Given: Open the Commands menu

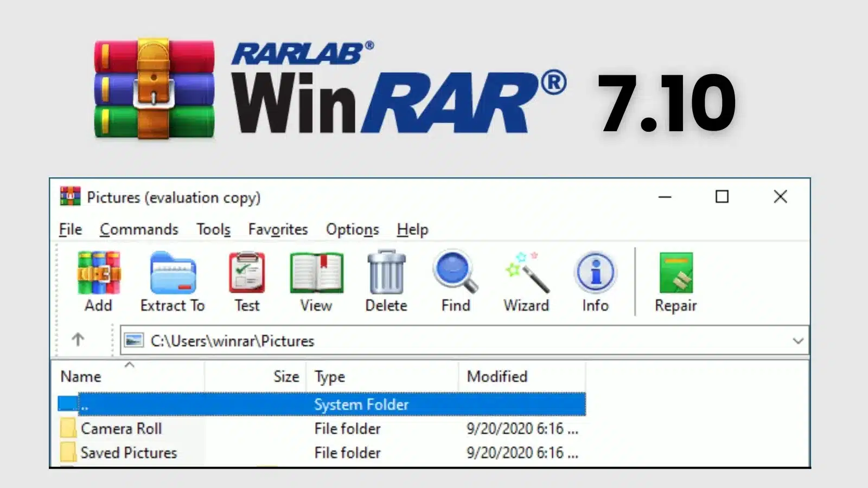Looking at the screenshot, I should (139, 229).
